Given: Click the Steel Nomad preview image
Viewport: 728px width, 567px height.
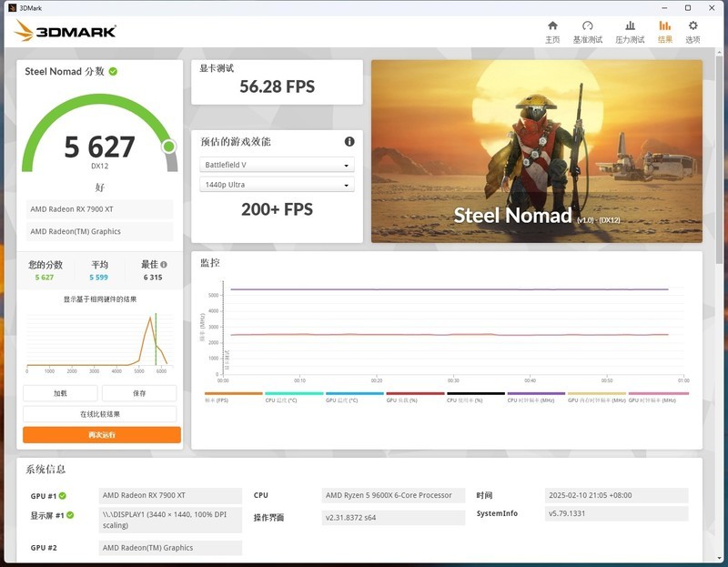Looking at the screenshot, I should 543,150.
